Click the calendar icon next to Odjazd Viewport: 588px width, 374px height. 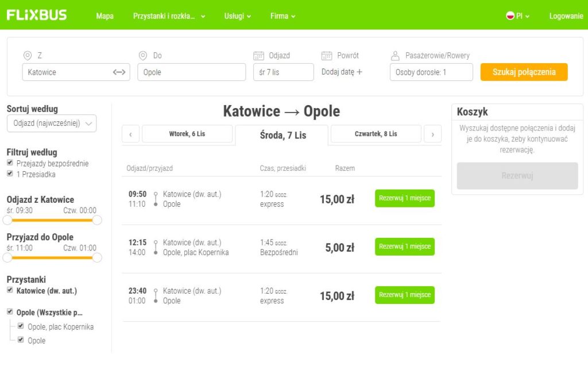(x=259, y=56)
